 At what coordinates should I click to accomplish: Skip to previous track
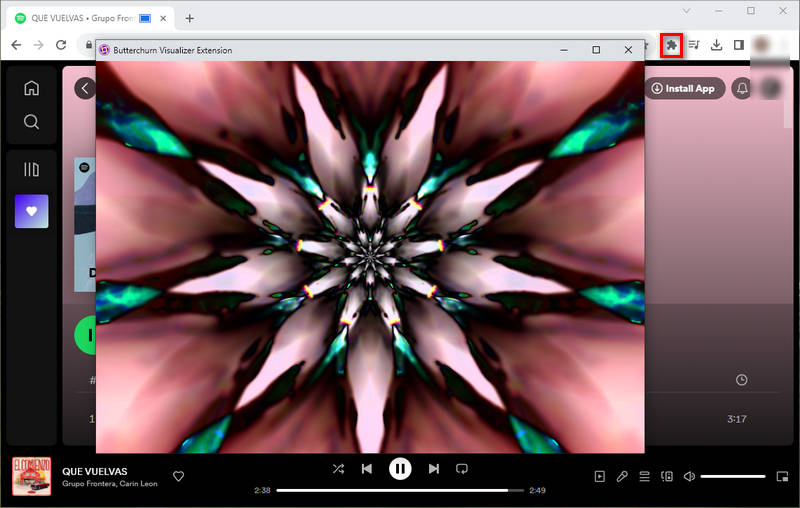(x=367, y=469)
